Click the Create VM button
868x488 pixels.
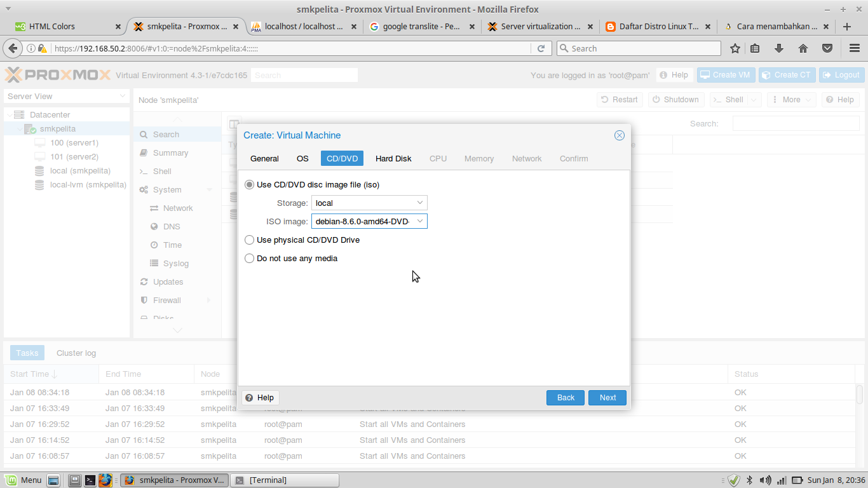coord(725,75)
